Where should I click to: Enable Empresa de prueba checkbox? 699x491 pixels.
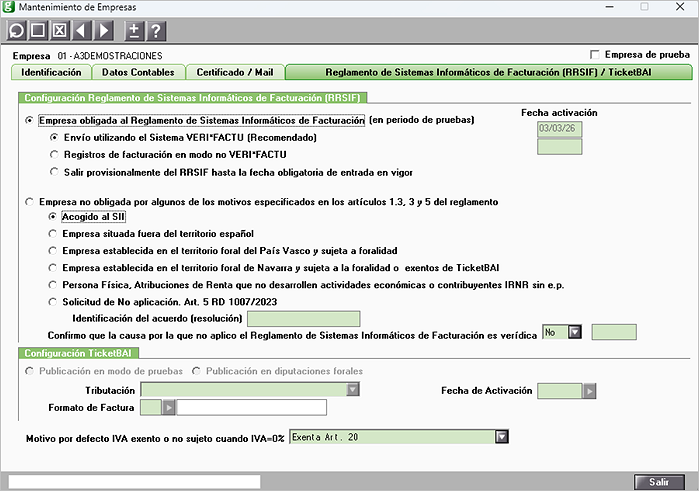point(595,55)
